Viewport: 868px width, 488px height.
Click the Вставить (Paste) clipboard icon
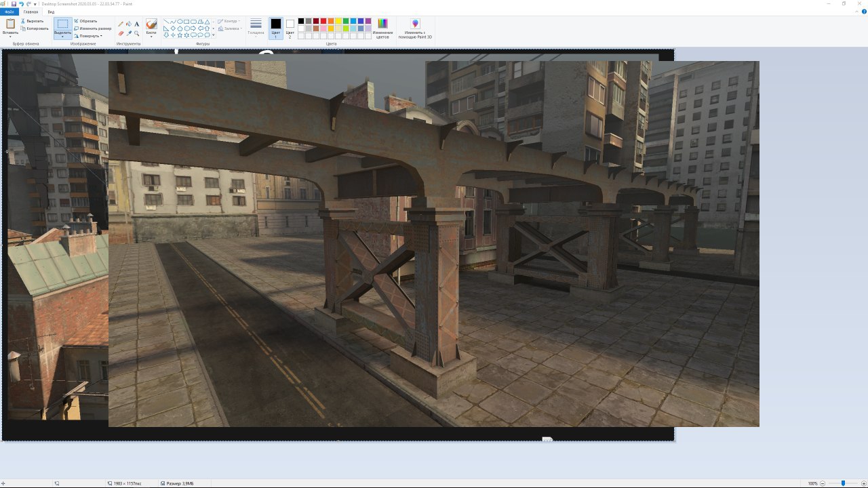[x=10, y=24]
